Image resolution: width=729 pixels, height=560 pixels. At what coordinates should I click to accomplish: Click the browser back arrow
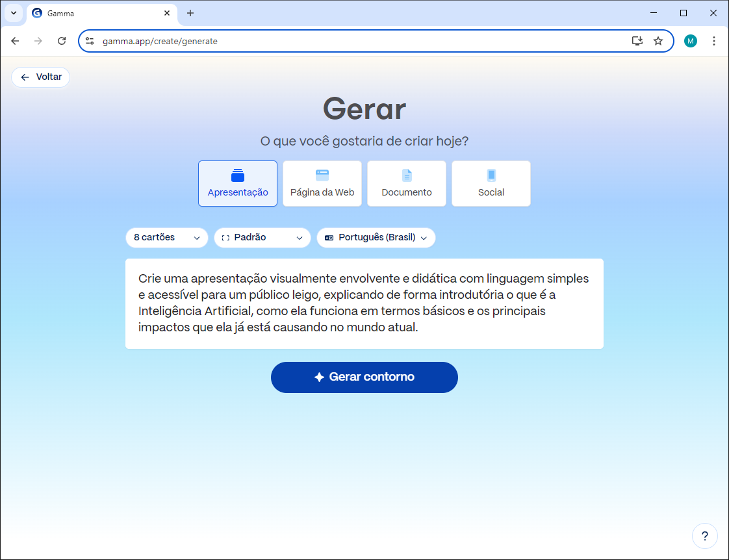[15, 41]
